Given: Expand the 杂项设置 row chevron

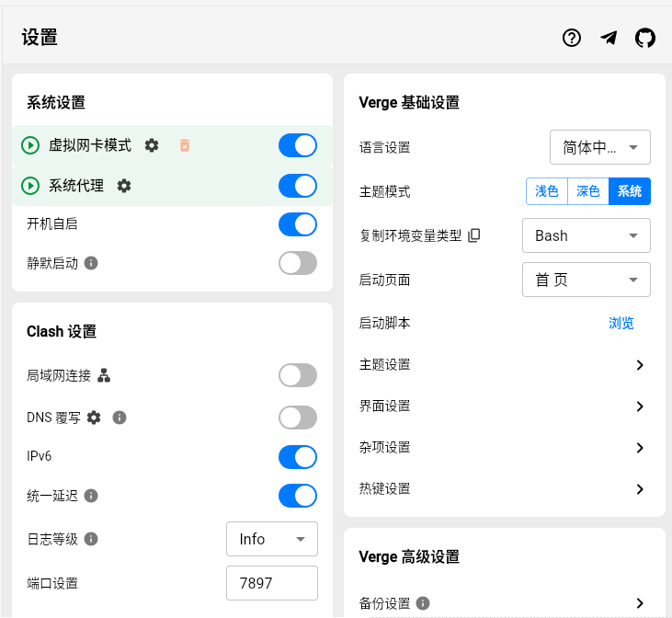Looking at the screenshot, I should tap(640, 448).
